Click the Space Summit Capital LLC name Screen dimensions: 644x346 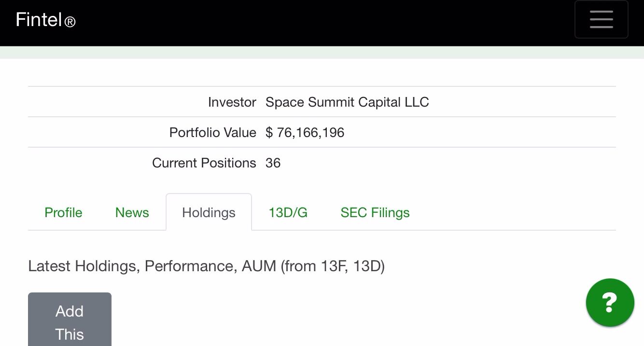tap(347, 102)
